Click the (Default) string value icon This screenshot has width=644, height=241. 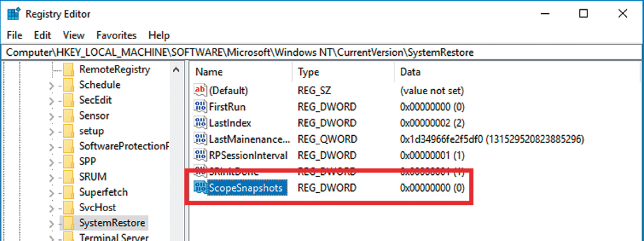200,90
